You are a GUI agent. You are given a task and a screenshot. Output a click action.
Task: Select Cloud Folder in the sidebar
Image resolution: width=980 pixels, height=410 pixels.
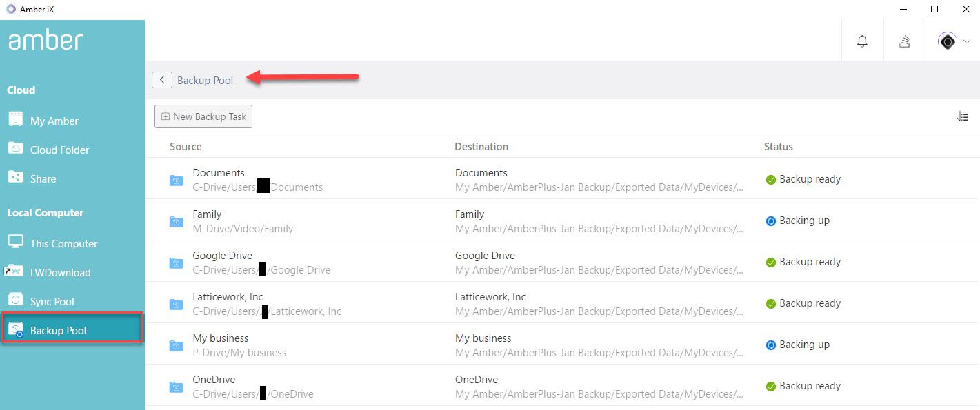(x=59, y=150)
